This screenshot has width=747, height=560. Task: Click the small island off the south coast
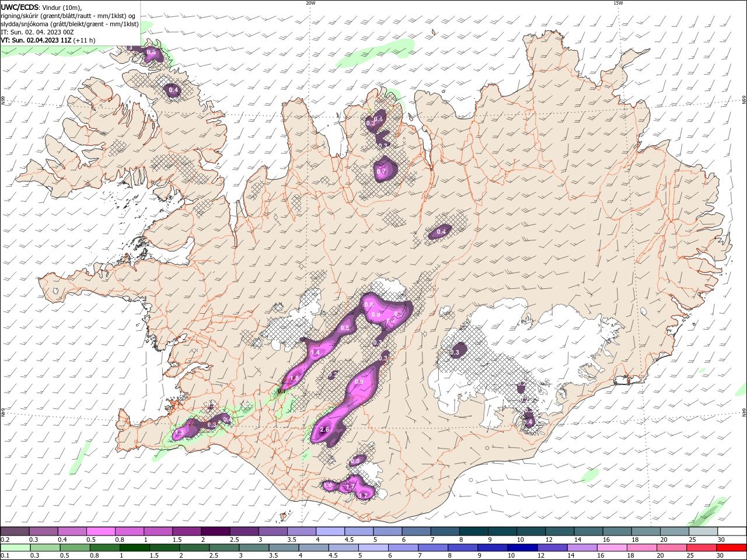284,516
